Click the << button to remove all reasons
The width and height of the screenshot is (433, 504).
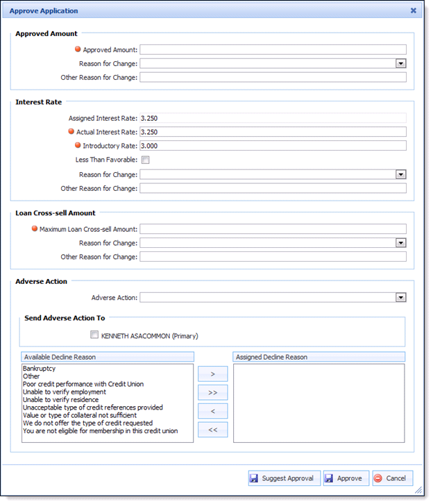212,430
